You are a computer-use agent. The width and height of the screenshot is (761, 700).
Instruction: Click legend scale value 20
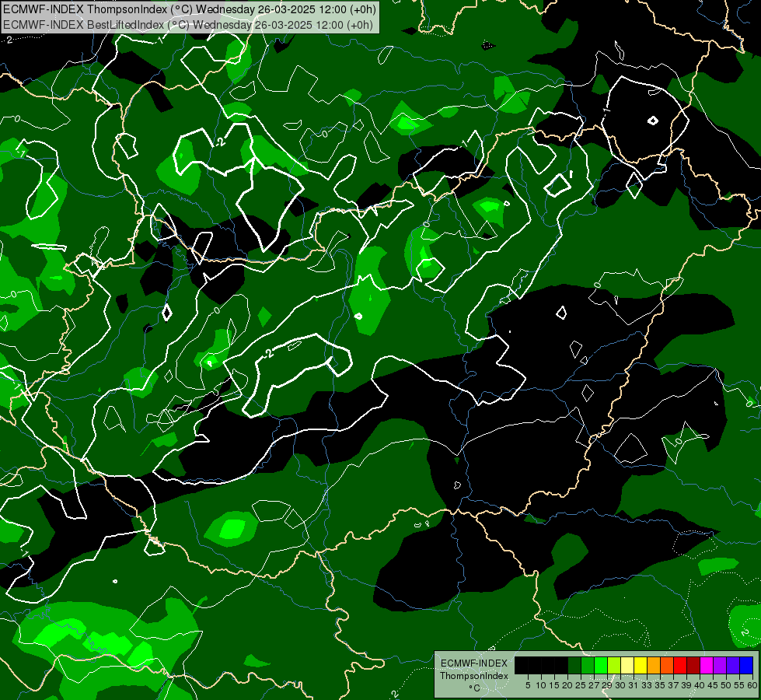click(567, 685)
